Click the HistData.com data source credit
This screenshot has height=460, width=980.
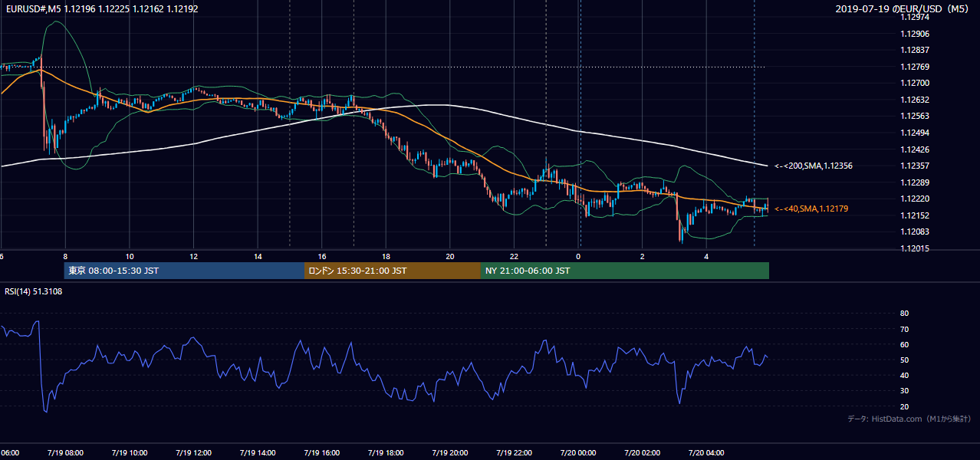coord(909,419)
